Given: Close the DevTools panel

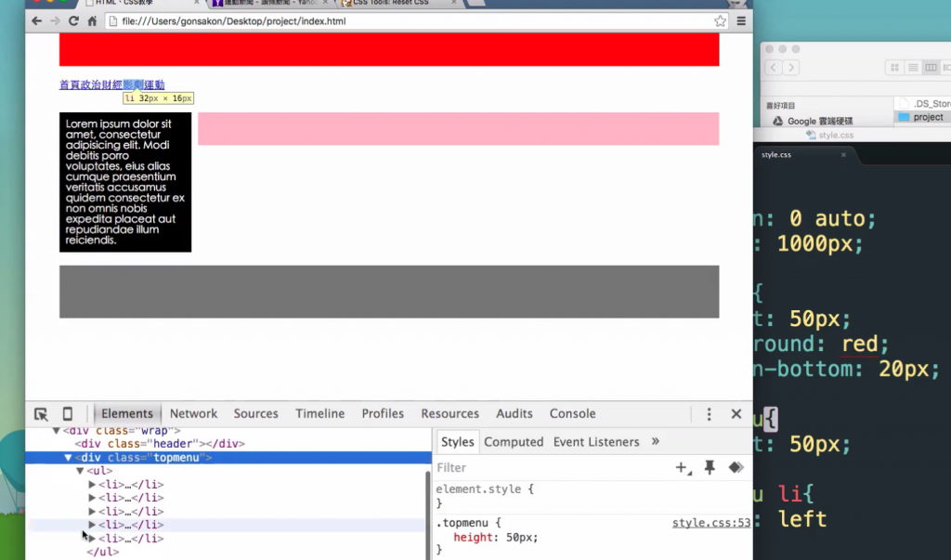Looking at the screenshot, I should click(x=736, y=414).
